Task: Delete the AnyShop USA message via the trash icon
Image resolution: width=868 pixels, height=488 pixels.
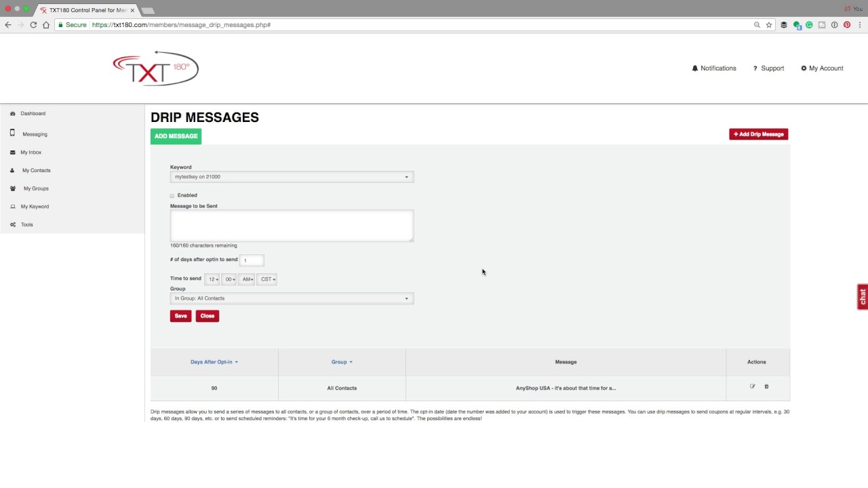Action: point(766,386)
